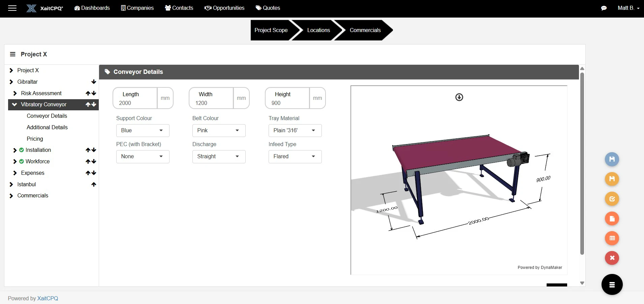Click inside the Width input field

click(211, 103)
